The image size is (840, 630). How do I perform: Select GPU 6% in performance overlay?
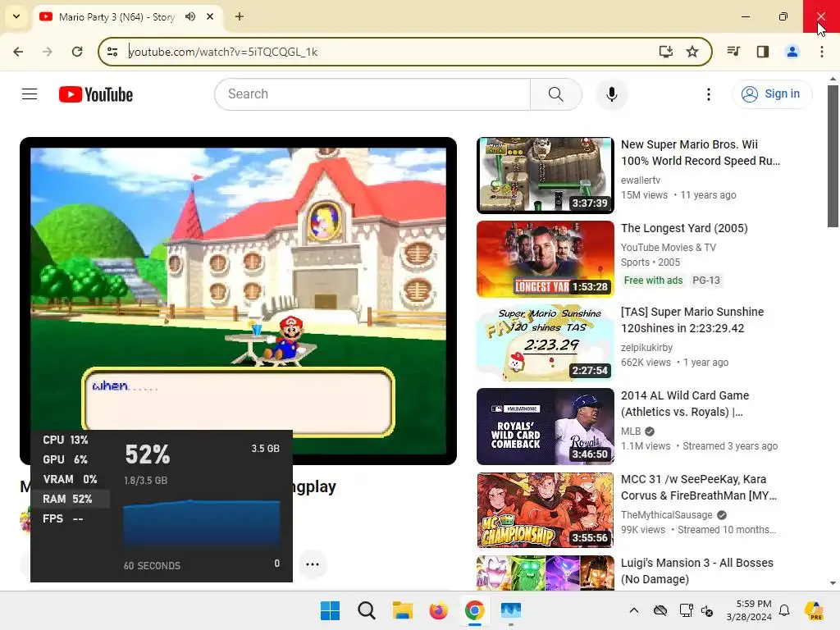[x=65, y=459]
